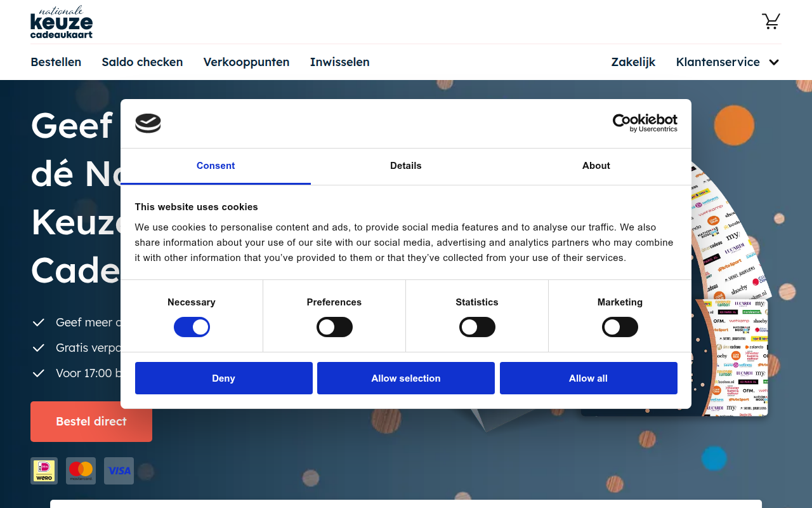Click the Allow selection button
This screenshot has width=812, height=508.
tap(406, 378)
